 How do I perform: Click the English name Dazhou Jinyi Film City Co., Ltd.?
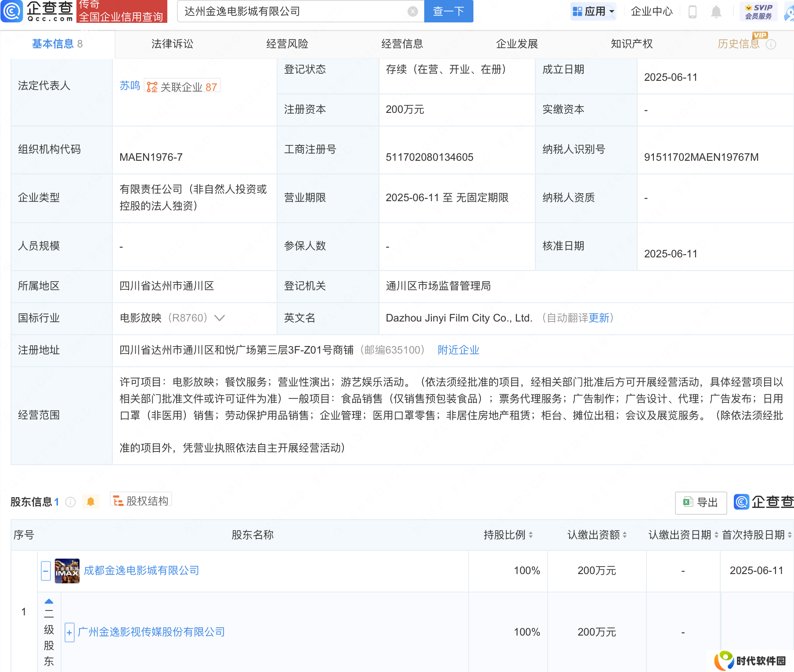click(459, 318)
